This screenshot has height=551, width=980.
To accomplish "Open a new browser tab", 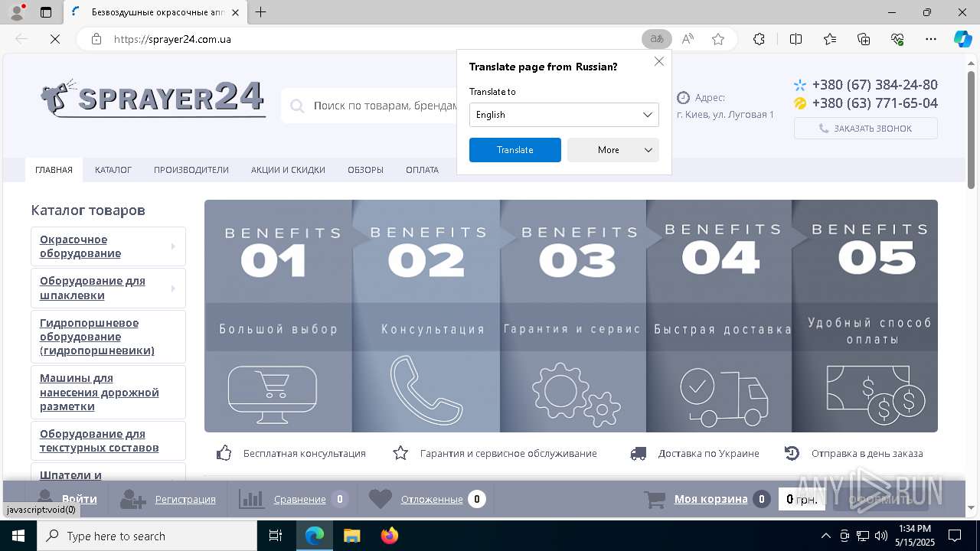I will click(x=261, y=12).
